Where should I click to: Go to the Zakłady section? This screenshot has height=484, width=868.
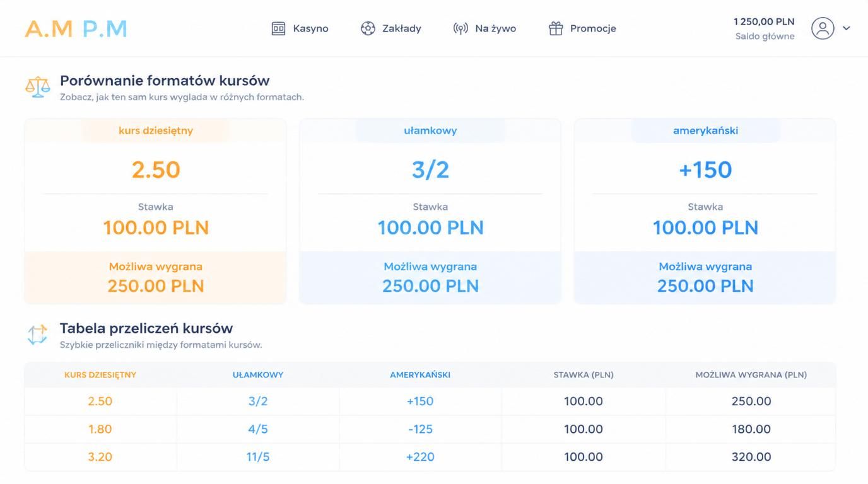[x=391, y=28]
